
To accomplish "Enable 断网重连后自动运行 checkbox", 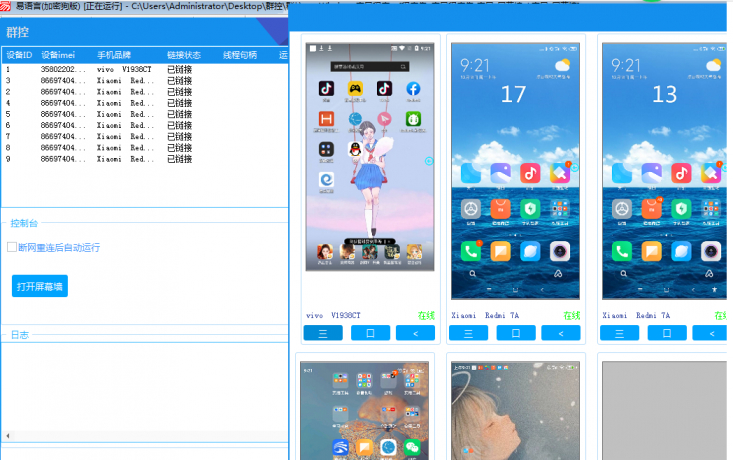I will pos(12,247).
